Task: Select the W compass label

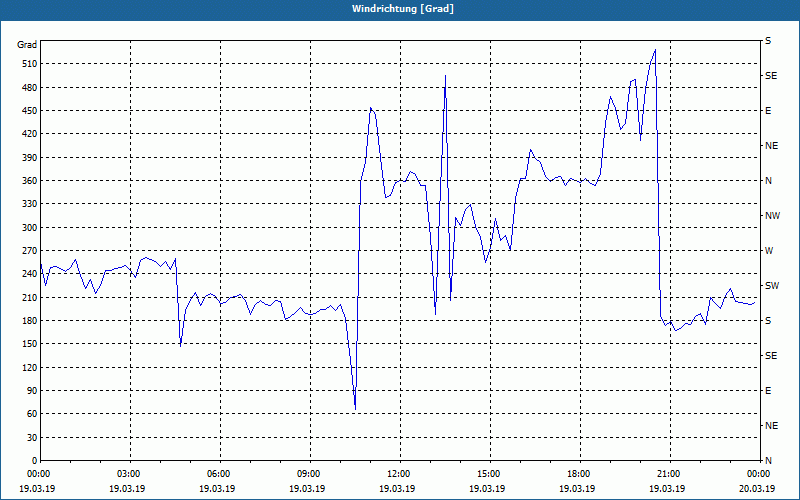Action: [x=769, y=251]
